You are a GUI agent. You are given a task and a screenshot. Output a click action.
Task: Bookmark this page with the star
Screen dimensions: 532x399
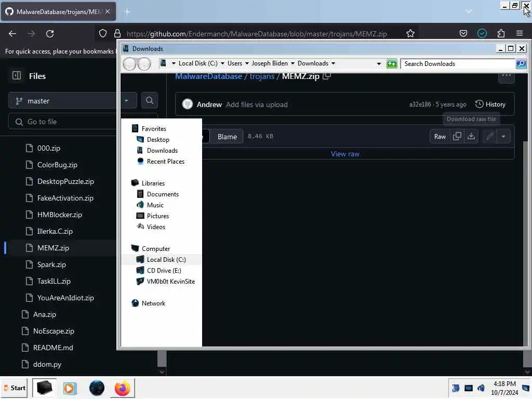pos(410,34)
